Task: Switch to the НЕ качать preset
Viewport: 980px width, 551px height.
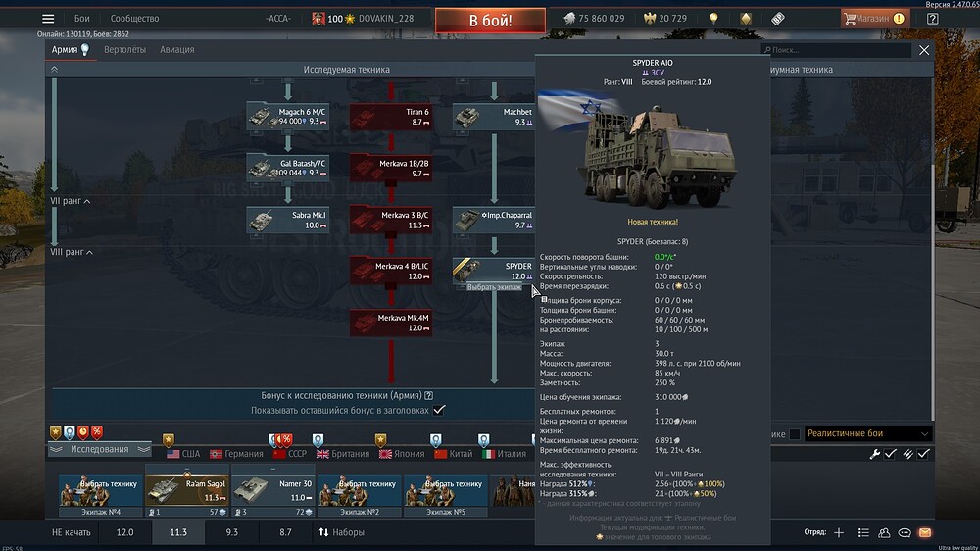Action: point(72,532)
